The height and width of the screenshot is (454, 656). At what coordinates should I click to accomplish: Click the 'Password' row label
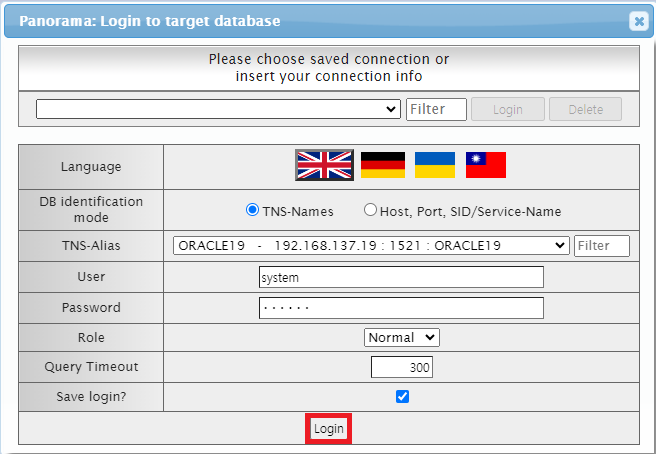point(91,308)
